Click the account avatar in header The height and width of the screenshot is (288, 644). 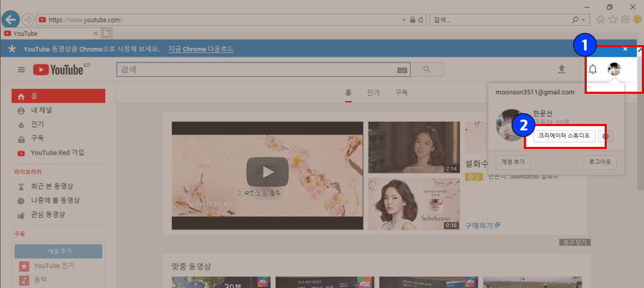click(x=615, y=69)
